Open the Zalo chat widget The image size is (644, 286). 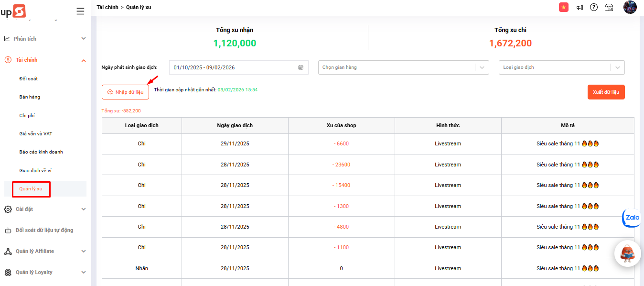coord(632,218)
